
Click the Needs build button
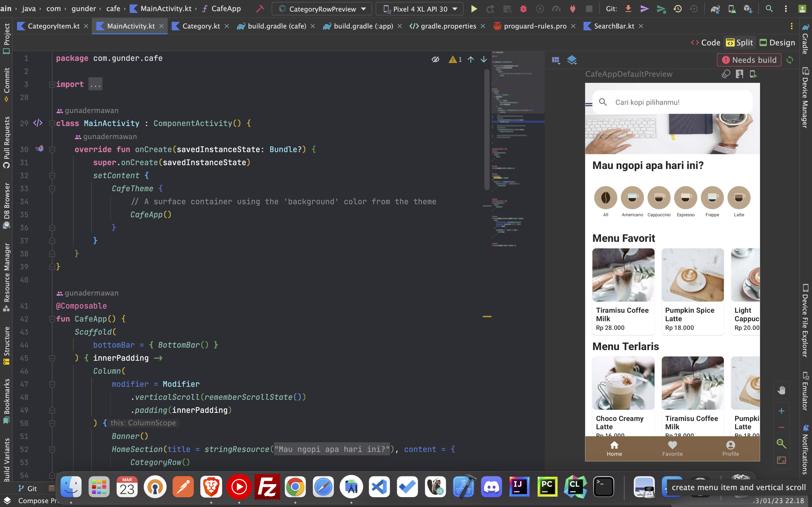click(x=749, y=60)
